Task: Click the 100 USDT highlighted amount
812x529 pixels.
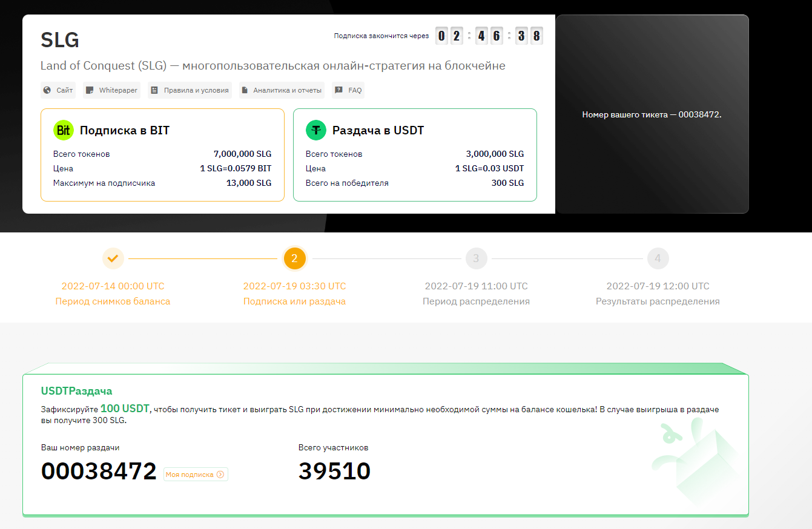Action: (125, 409)
